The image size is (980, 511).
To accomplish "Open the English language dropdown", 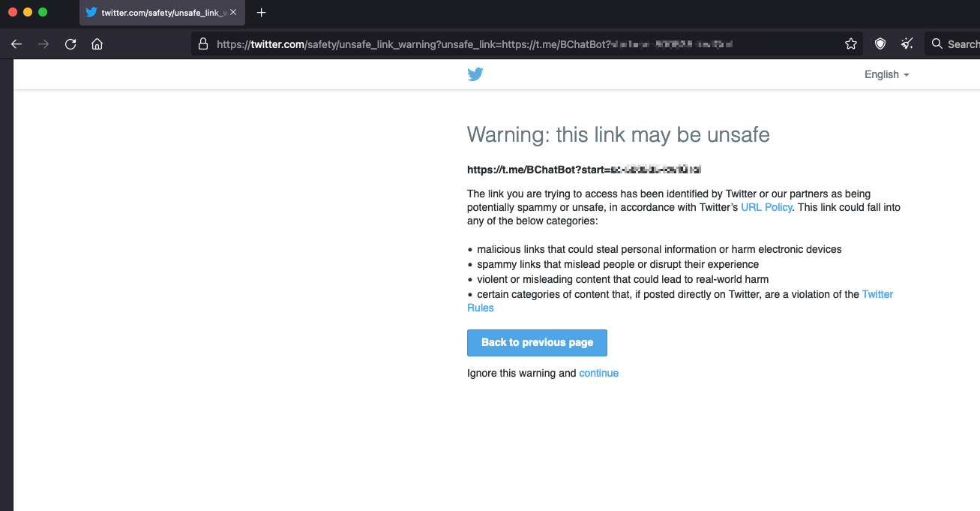I will pyautogui.click(x=886, y=74).
